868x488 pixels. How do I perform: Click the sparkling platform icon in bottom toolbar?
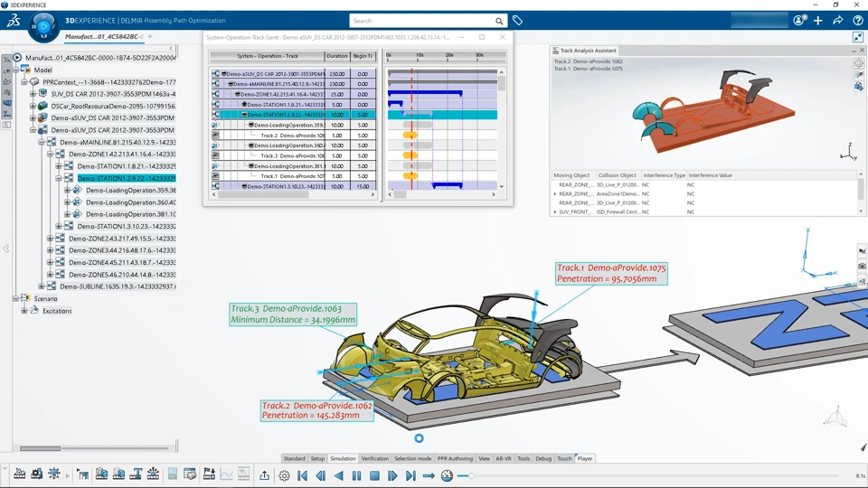(x=154, y=474)
